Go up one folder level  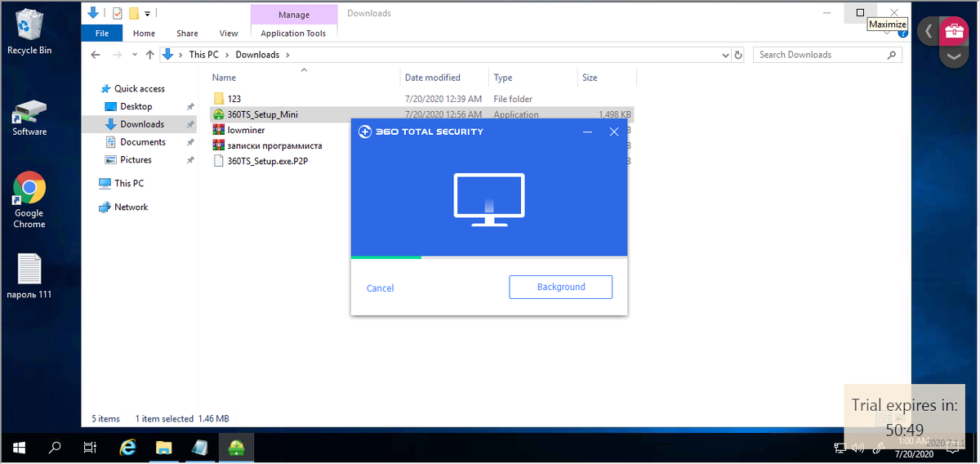click(149, 55)
